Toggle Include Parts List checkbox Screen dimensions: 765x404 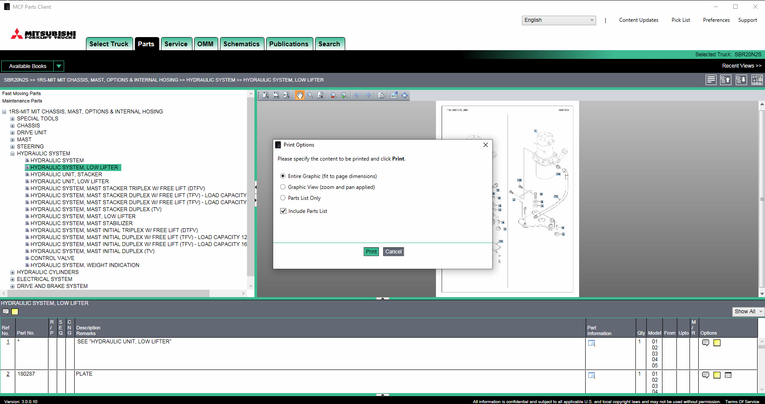(283, 211)
